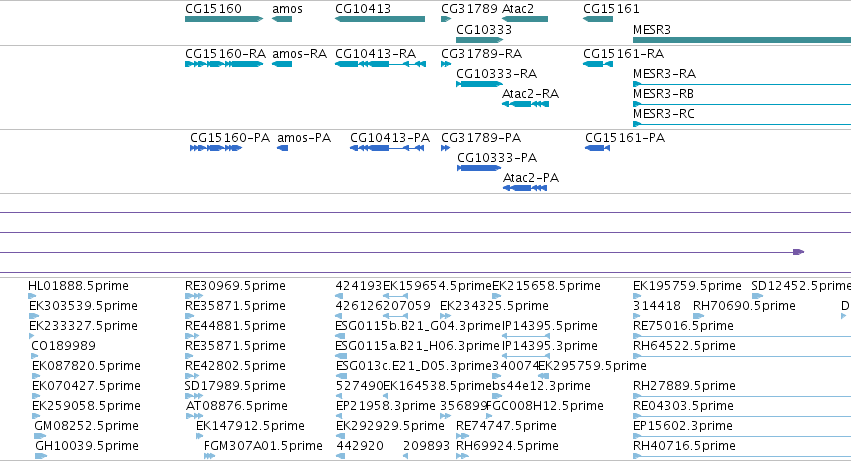Image resolution: width=851 pixels, height=461 pixels.
Task: Select the RH40716.5prime EST label
Action: click(684, 447)
